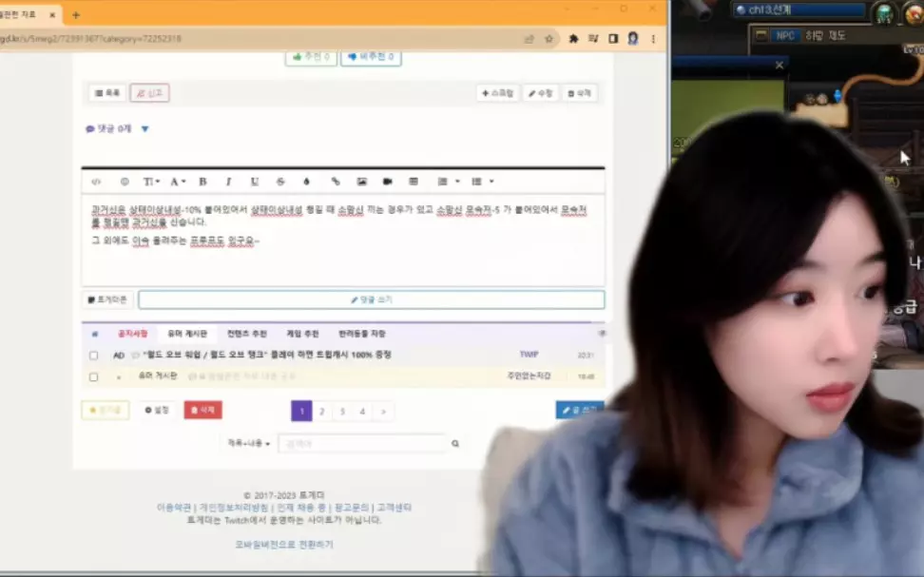Open the font style A dropdown
The height and width of the screenshot is (577, 924).
click(178, 182)
